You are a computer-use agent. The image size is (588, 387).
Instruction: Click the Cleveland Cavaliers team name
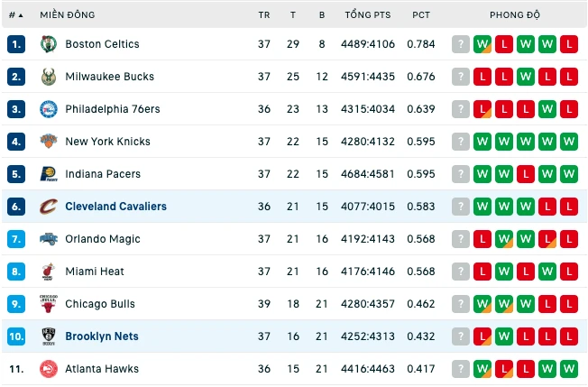115,207
